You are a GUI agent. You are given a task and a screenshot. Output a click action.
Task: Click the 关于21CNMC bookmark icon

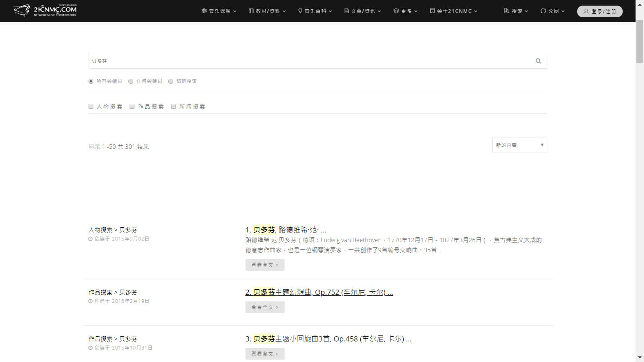(x=432, y=11)
